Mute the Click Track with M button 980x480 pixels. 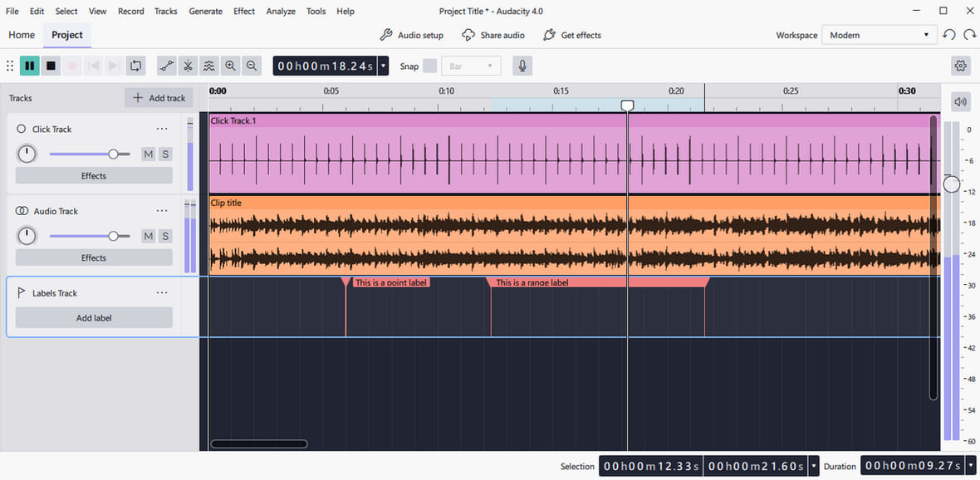coord(148,154)
